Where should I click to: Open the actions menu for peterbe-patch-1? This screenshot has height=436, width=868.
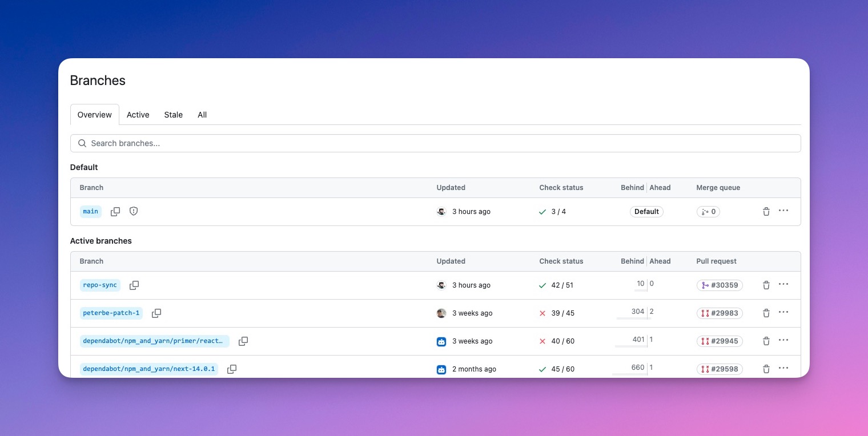pyautogui.click(x=783, y=313)
